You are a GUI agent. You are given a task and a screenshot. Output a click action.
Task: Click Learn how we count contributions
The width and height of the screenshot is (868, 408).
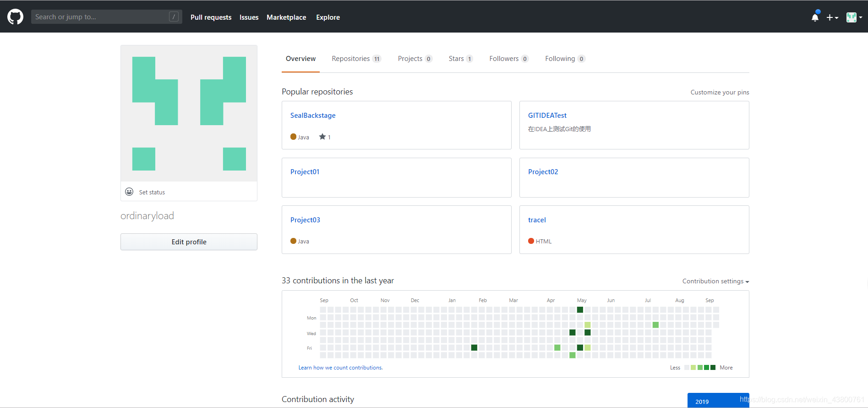point(340,368)
